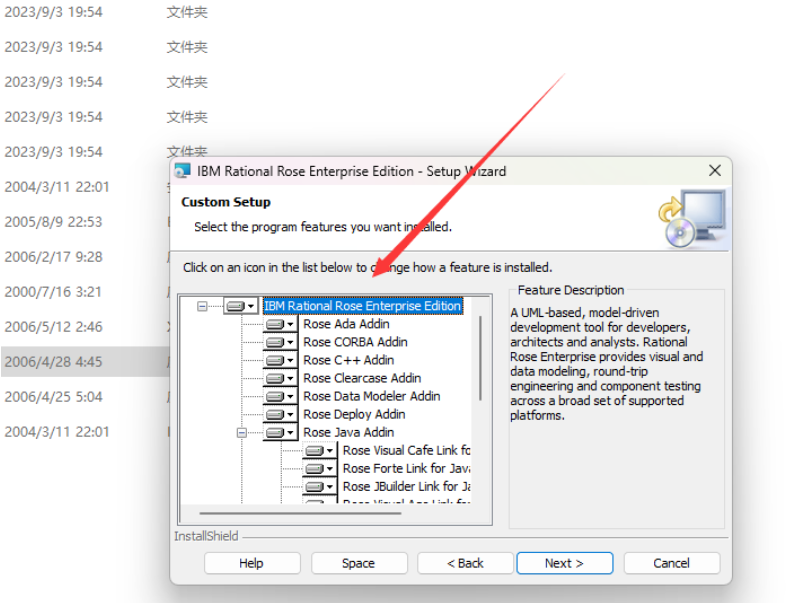Select Rose Data Modeler Addin feature label
The image size is (811, 603).
tap(372, 397)
